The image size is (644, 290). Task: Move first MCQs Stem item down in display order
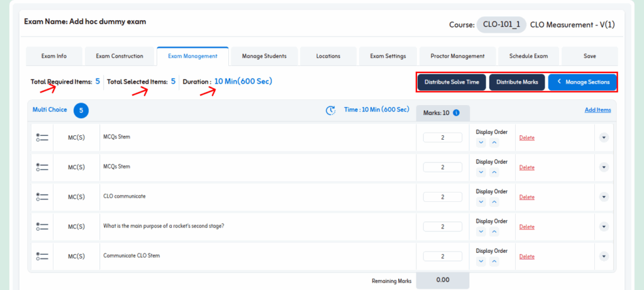(481, 142)
